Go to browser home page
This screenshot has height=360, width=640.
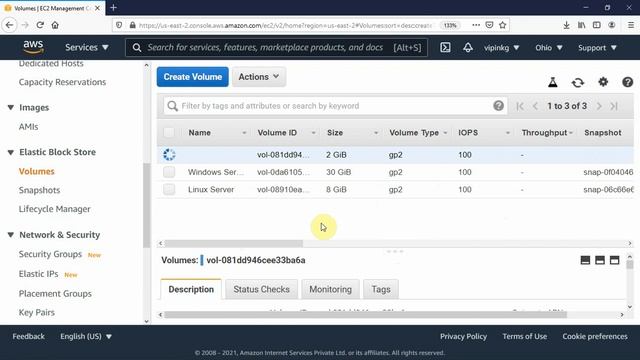[x=55, y=25]
